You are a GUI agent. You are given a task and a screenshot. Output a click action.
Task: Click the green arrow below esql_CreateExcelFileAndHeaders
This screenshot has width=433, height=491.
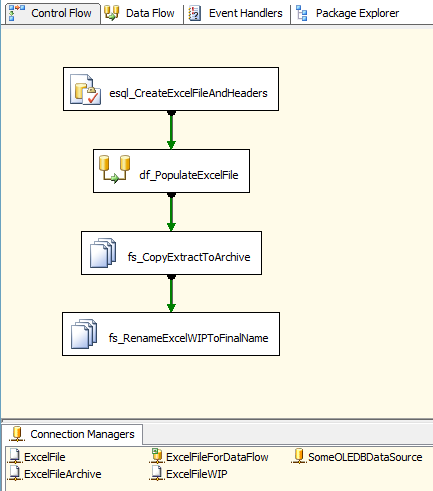pos(171,130)
